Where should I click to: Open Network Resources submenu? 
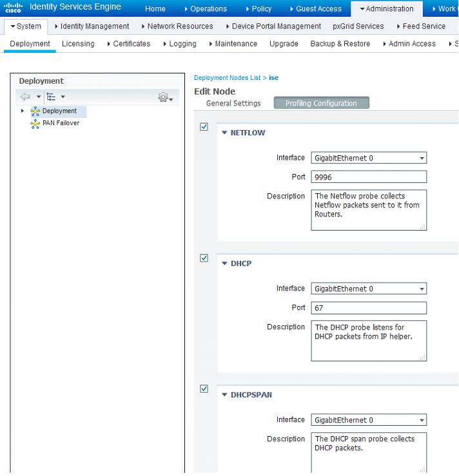click(177, 26)
